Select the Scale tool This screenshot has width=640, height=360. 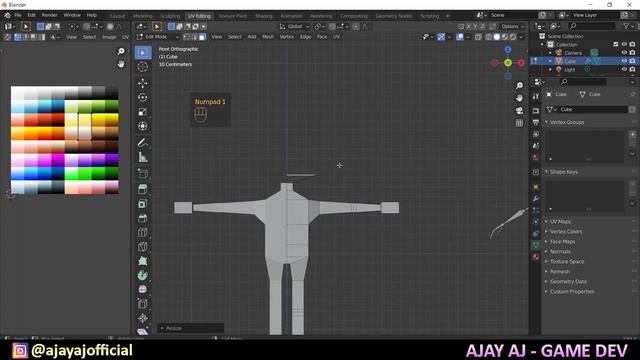(143, 112)
